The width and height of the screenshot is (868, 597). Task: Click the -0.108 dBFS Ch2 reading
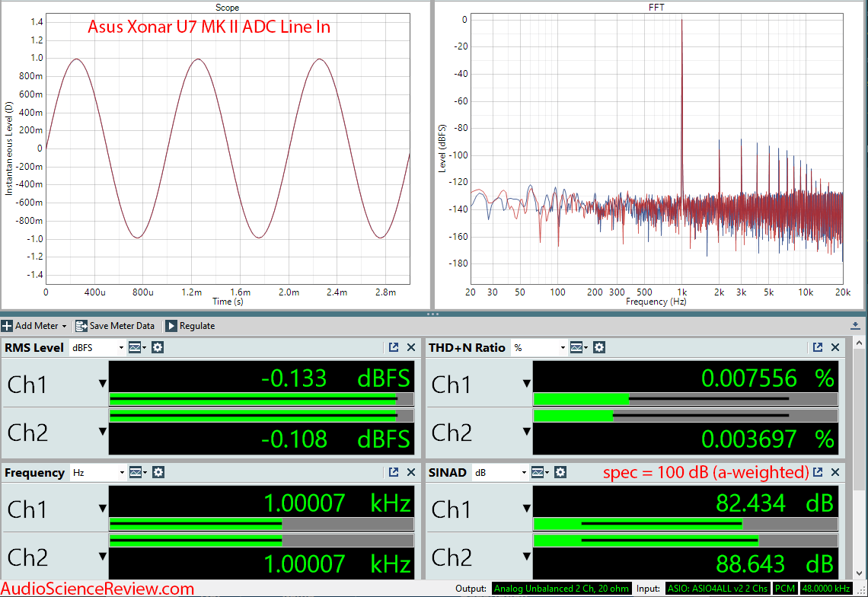point(335,439)
